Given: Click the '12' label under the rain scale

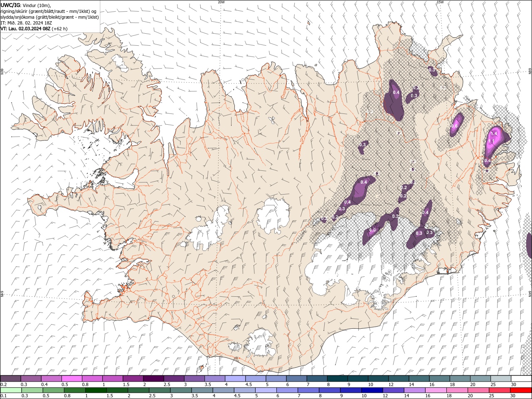Looking at the screenshot, I should click(385, 396).
